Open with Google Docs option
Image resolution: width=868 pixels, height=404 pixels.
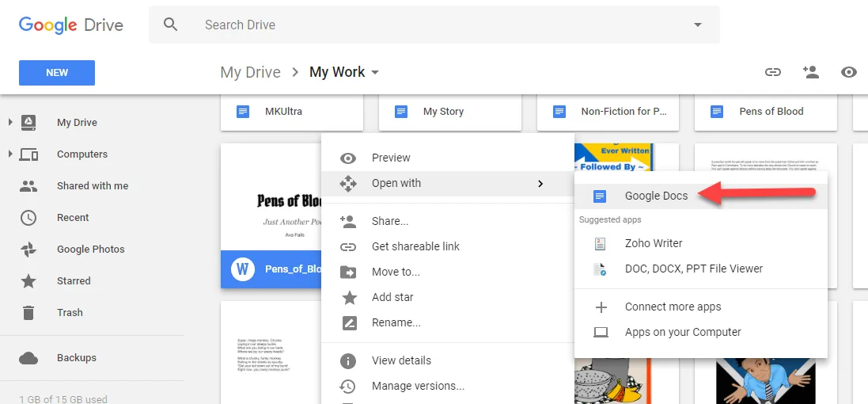(x=701, y=196)
